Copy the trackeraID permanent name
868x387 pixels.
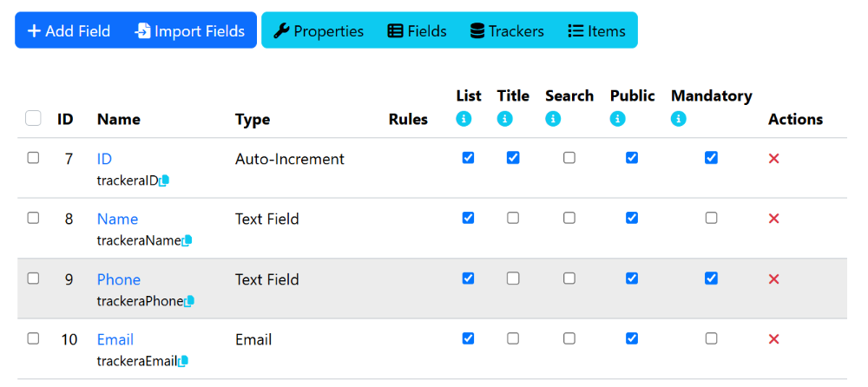[164, 180]
